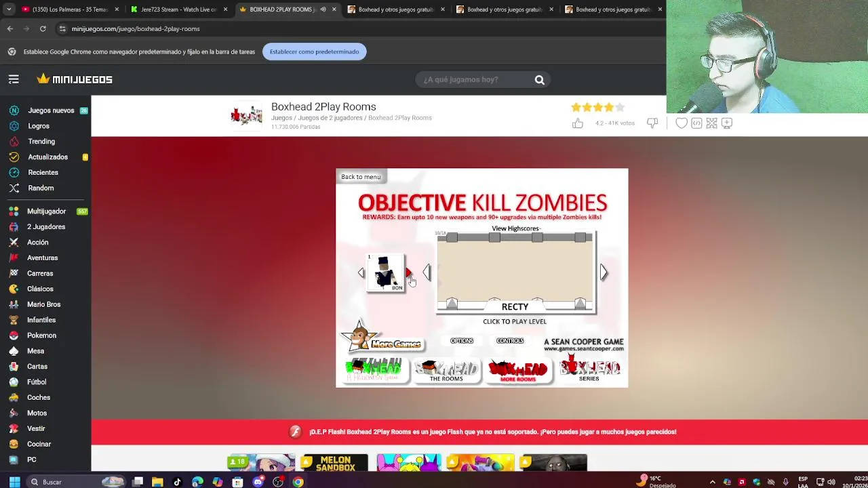
Task: Click the add-to-desktop monitor icon
Action: (x=726, y=123)
